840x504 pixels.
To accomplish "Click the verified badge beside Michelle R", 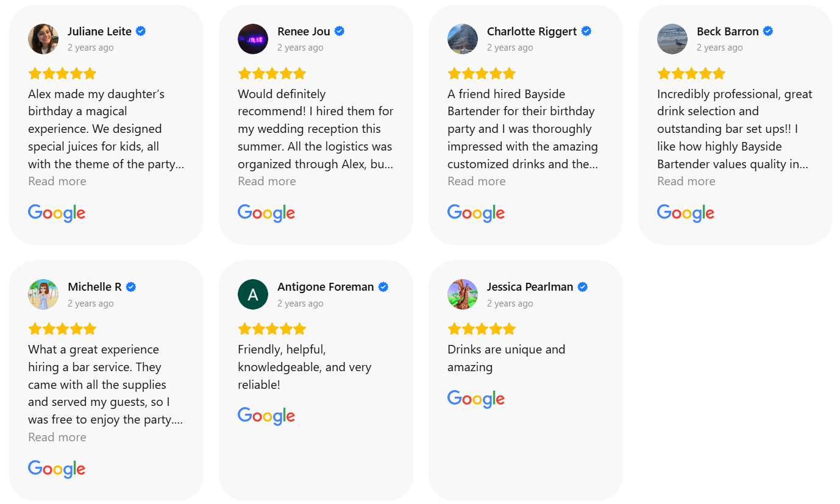I will tap(131, 287).
